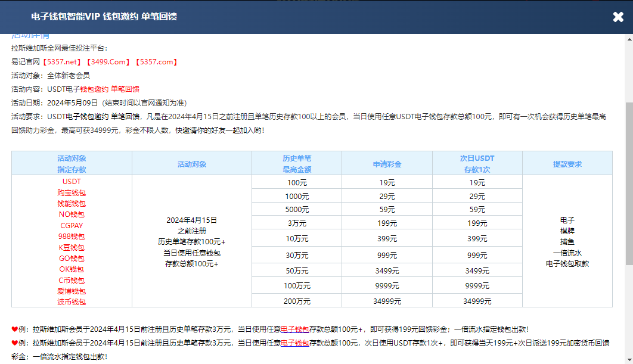The image size is (633, 364).
Task: Click the scrollbar up arrow
Action: point(629,39)
